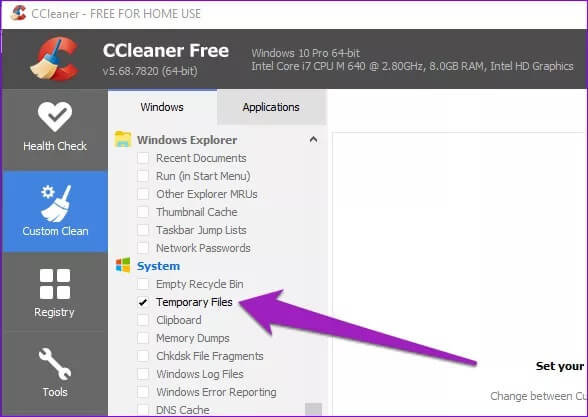588x417 pixels.
Task: Check the Empty Recycle Bin option
Action: [143, 284]
